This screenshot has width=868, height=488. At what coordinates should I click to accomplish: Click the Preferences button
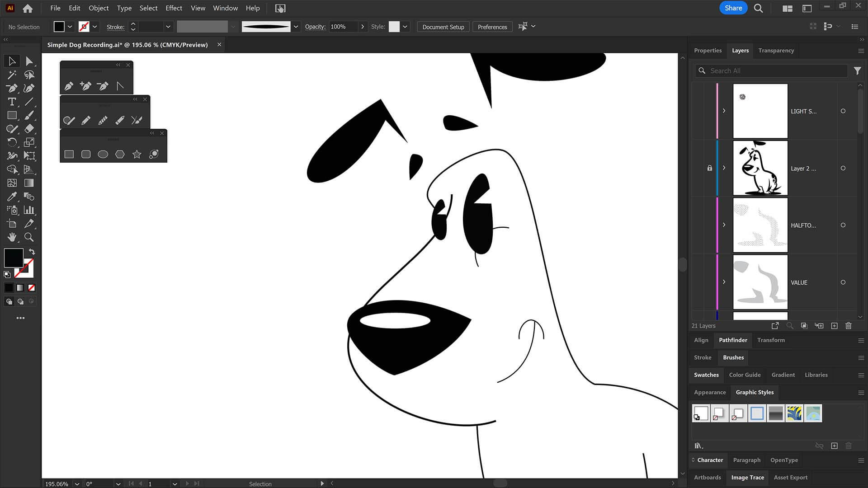(x=492, y=27)
